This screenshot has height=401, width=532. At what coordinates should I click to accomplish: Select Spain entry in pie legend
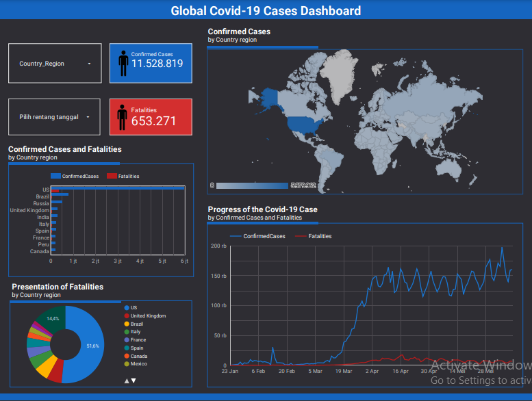(x=137, y=348)
